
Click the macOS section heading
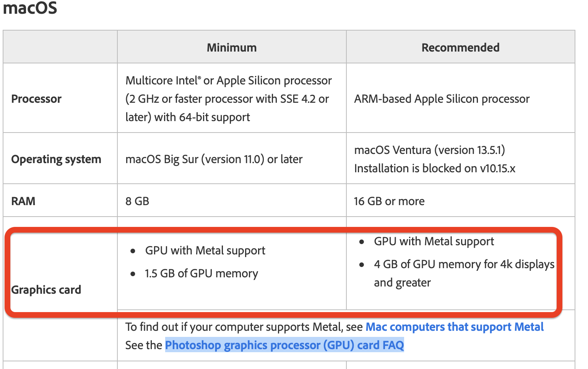[30, 8]
